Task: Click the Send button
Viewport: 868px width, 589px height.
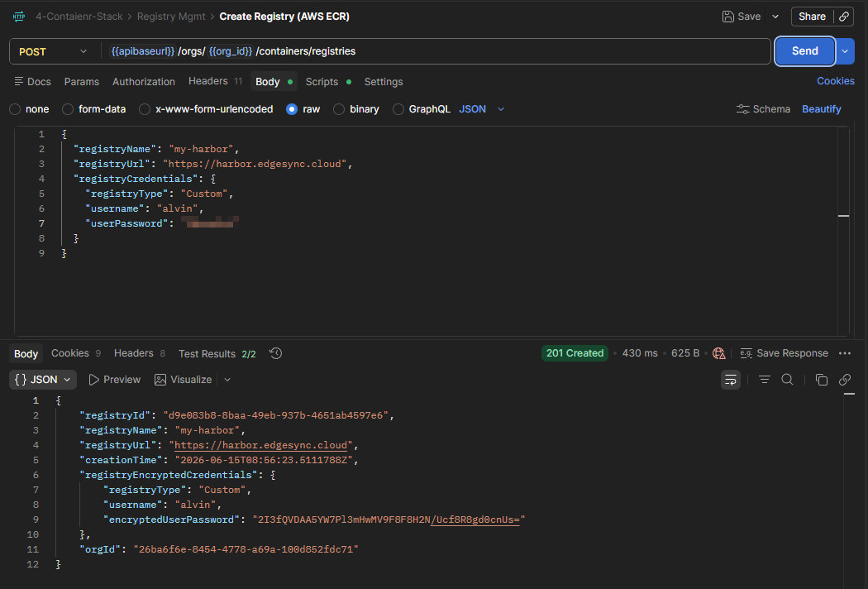Action: pyautogui.click(x=804, y=51)
